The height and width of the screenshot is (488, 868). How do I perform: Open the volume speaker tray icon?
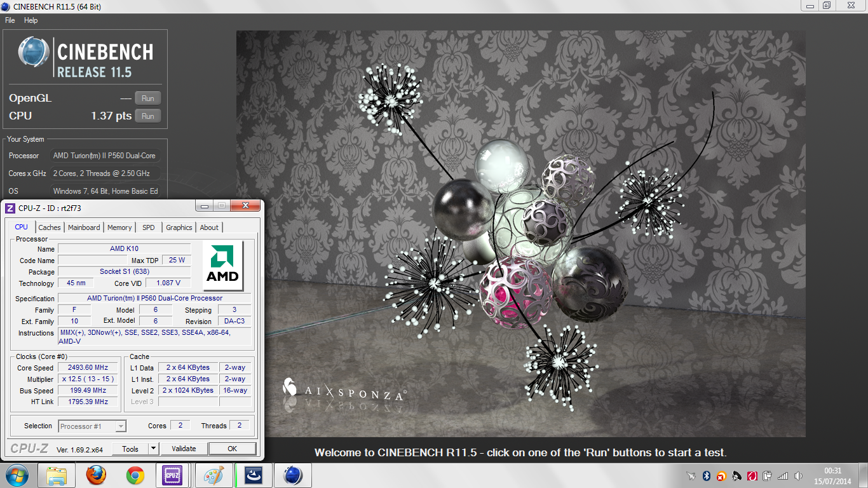[x=798, y=475]
